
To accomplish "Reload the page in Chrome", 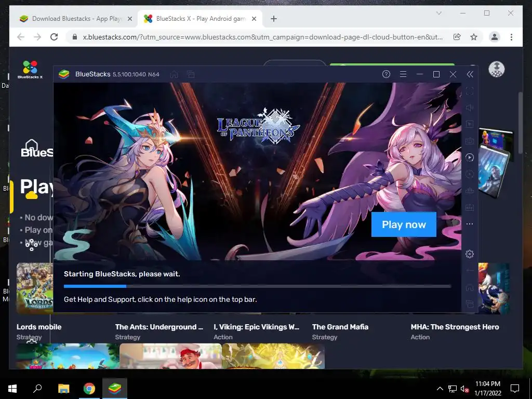I will (x=54, y=37).
